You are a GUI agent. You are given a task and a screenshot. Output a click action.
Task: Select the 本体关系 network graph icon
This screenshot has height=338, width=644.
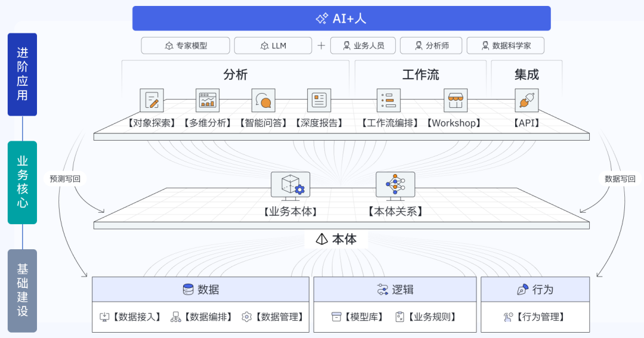pyautogui.click(x=395, y=185)
